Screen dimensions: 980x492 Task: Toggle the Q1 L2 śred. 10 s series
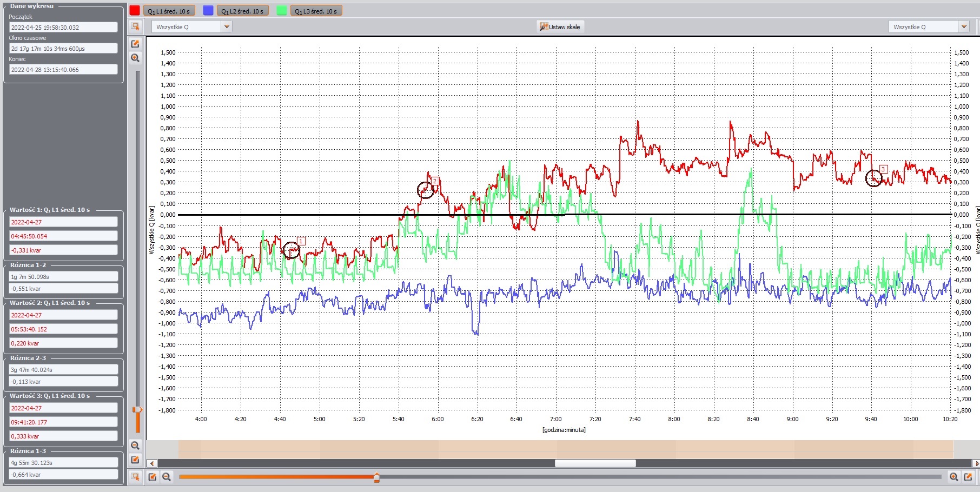242,11
